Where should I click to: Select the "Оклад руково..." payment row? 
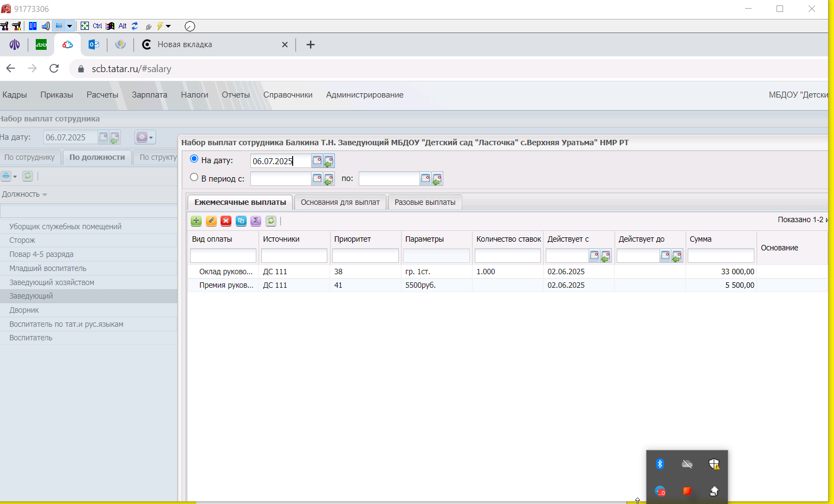(x=507, y=272)
